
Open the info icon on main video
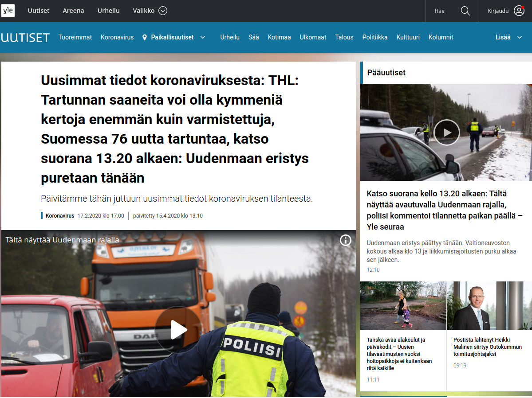click(x=345, y=240)
